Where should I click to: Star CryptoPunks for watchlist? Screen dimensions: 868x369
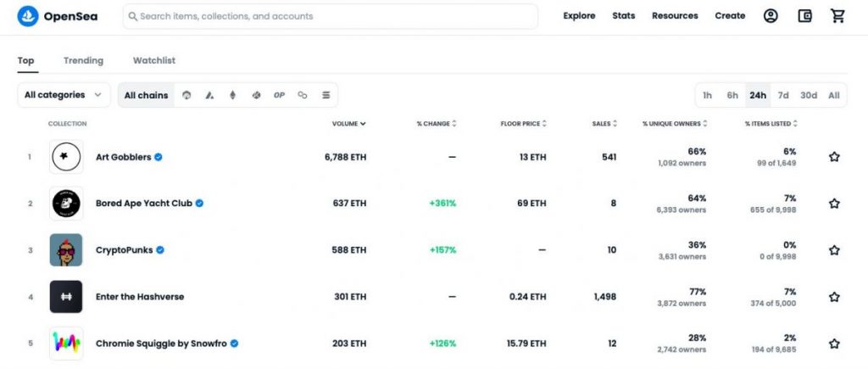coord(834,250)
